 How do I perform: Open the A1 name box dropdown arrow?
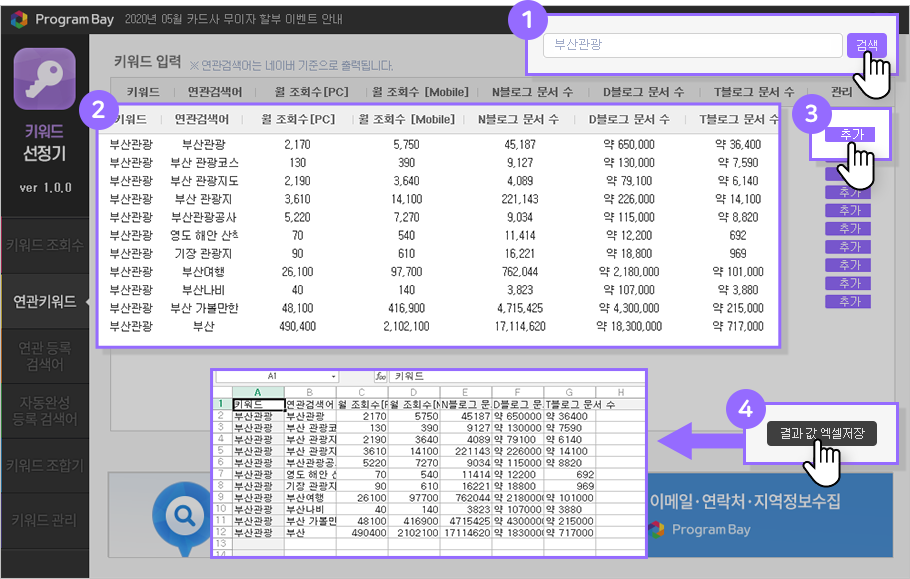pos(333,377)
